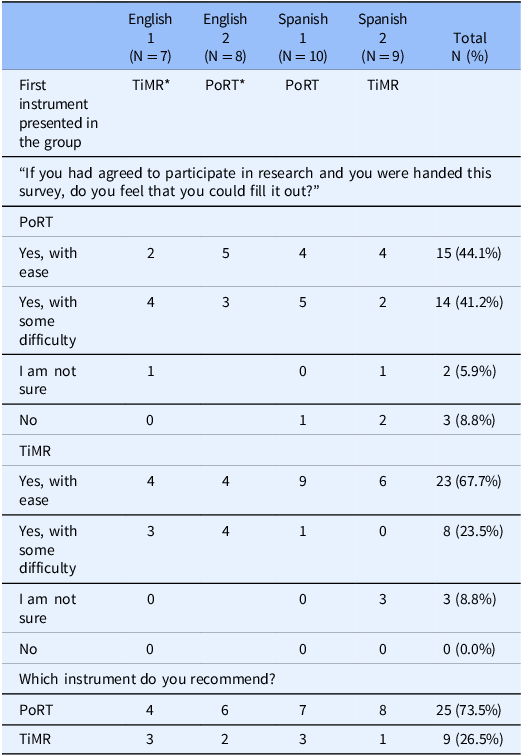Click 'Which instrument do you recommend?' row
The width and height of the screenshot is (523, 756).
coord(148,679)
